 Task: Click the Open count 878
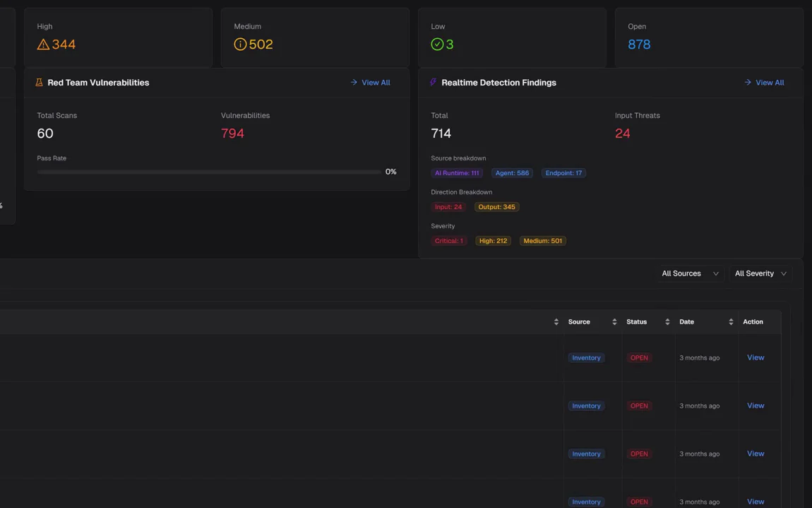(639, 45)
